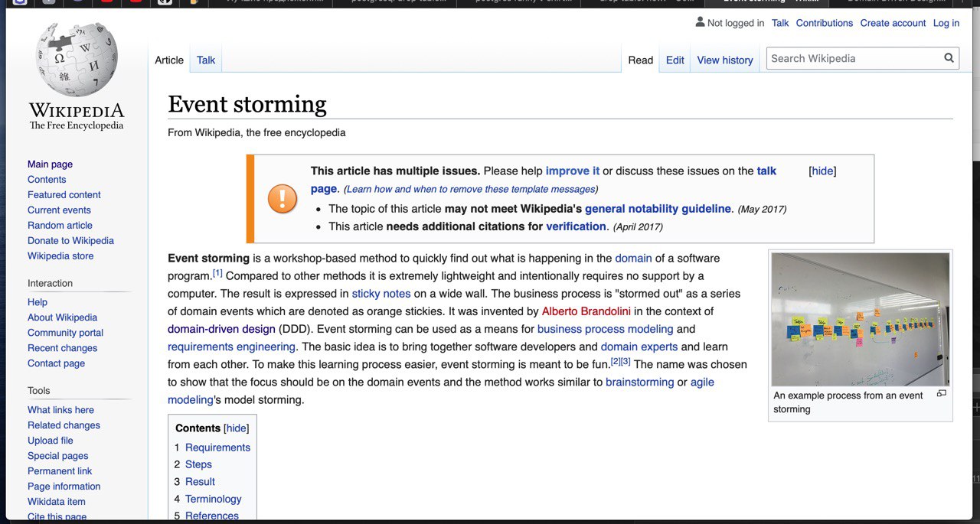Jump to Terminology section in Contents
The height and width of the screenshot is (524, 980).
[213, 499]
